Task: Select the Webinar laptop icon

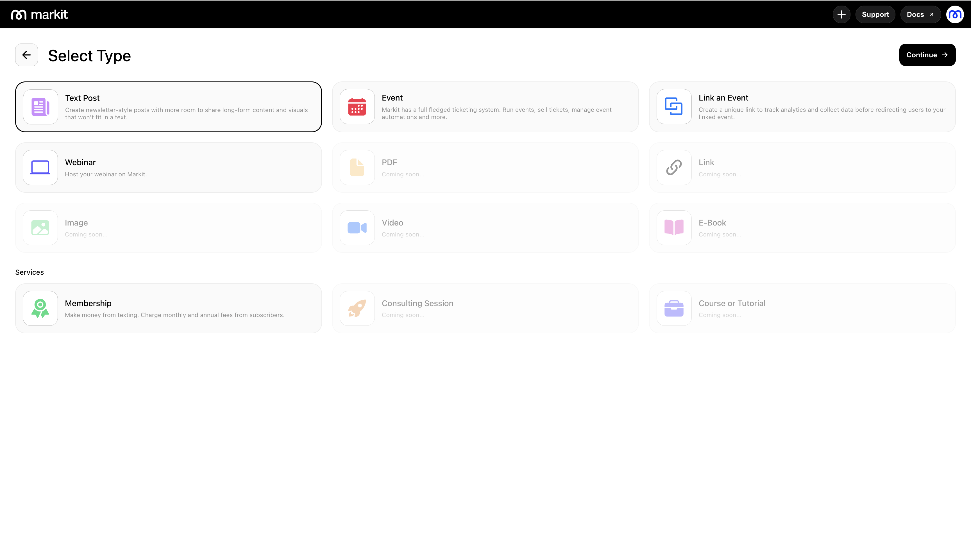Action: [x=40, y=167]
